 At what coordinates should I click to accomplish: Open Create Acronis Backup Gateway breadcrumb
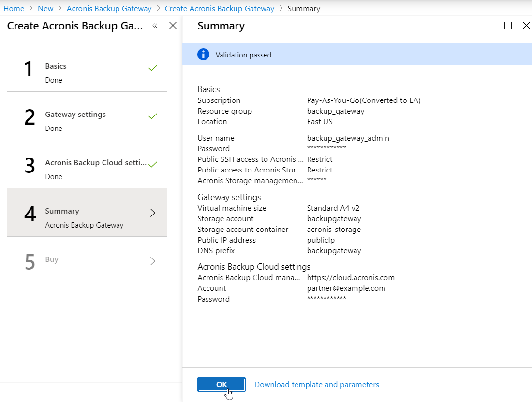[219, 9]
